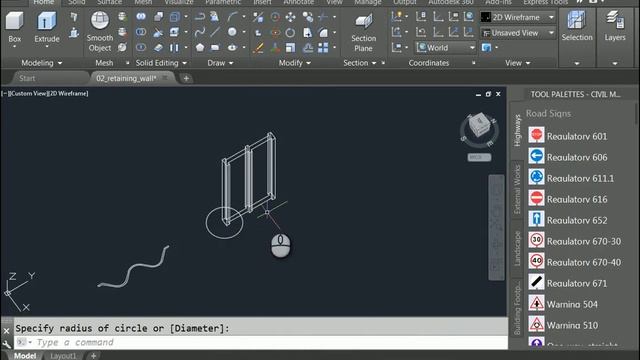This screenshot has height=360, width=640.
Task: Click the Move tool icon
Action: click(x=290, y=17)
